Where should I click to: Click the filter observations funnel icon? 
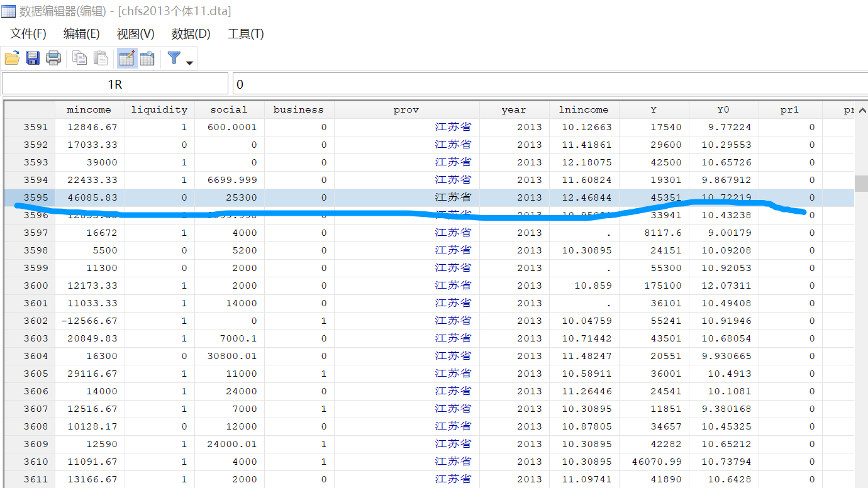pos(174,58)
